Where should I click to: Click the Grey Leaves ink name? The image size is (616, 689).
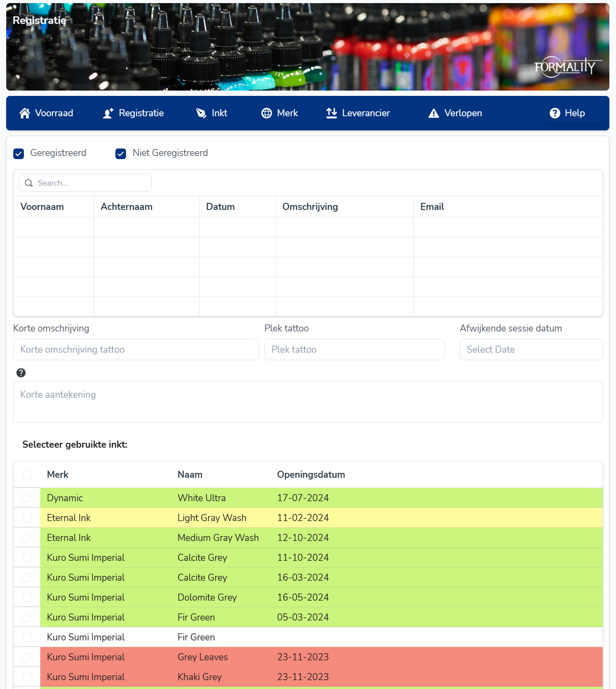coord(203,657)
